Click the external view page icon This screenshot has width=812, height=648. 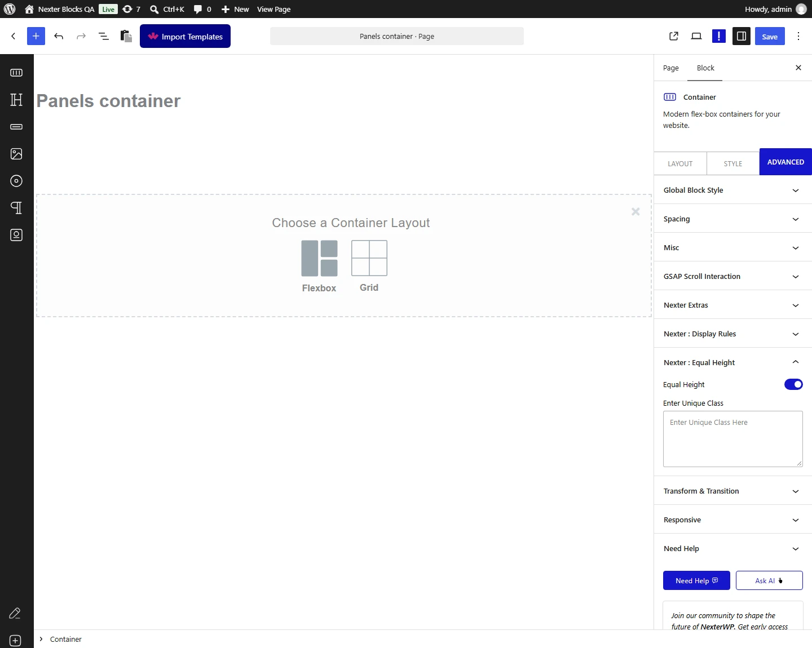(674, 36)
